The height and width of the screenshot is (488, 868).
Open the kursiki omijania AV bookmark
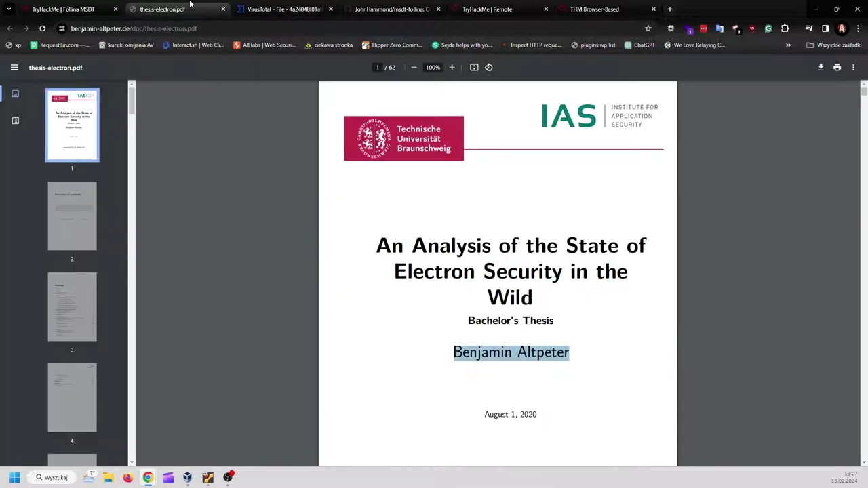[x=126, y=45]
